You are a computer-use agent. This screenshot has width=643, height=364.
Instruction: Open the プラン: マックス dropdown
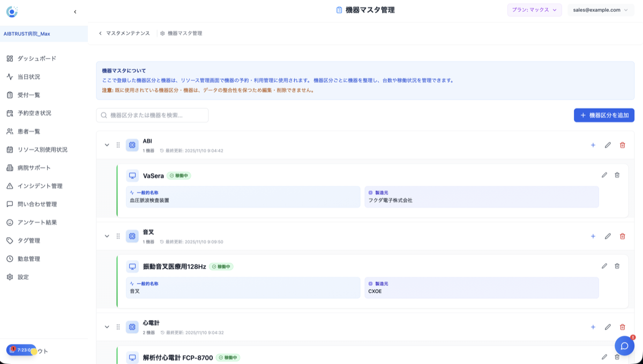[534, 10]
